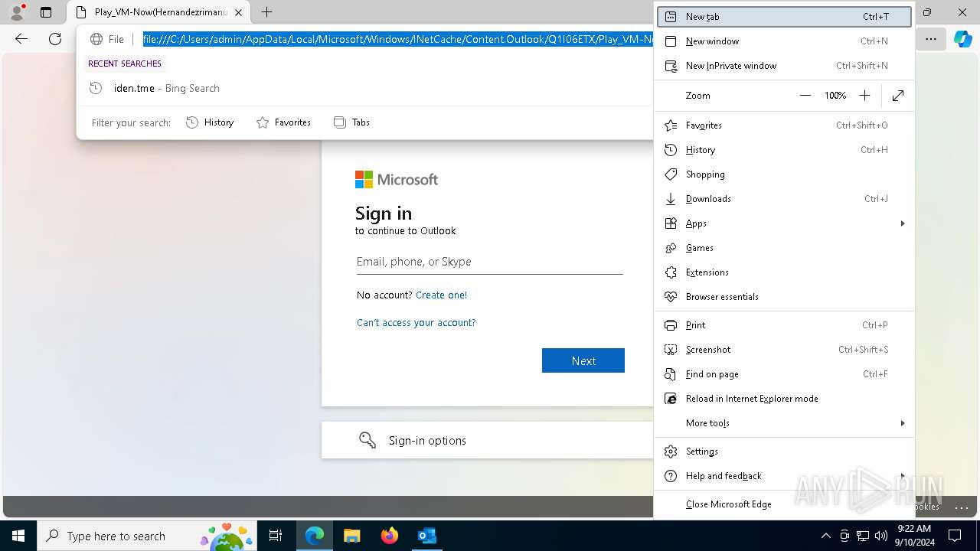Choose New window menu item
Image resolution: width=980 pixels, height=551 pixels.
click(x=784, y=41)
